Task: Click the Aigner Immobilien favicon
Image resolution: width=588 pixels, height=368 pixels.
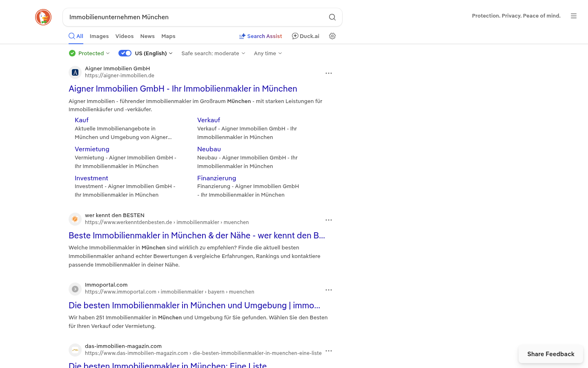Action: pos(75,72)
